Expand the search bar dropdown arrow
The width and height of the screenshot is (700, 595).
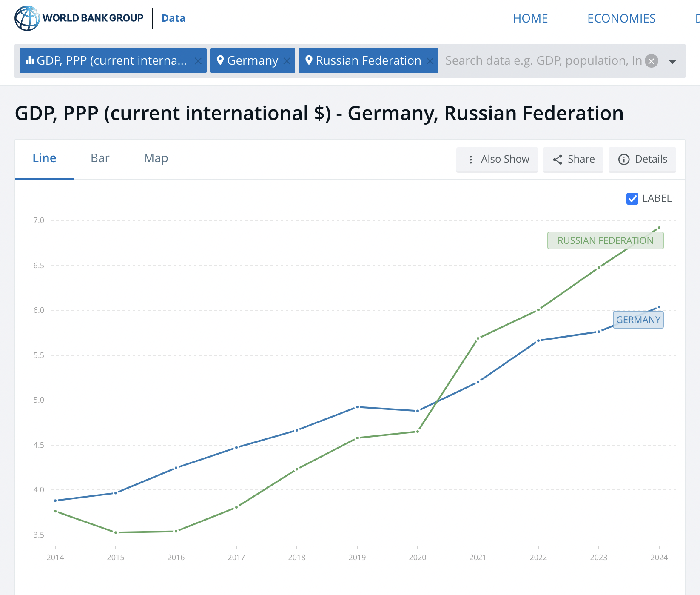(672, 62)
